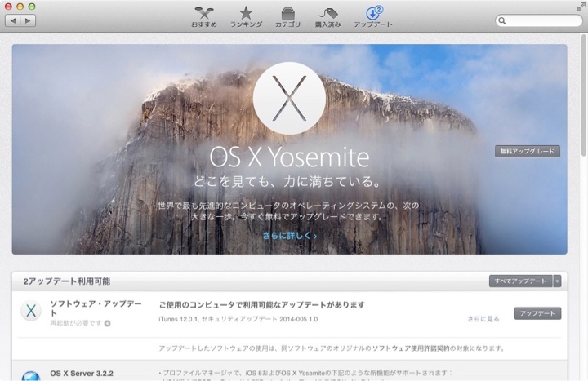Viewport: 588px width, 381px height.
Task: Expand details with さらに見る link
Action: (483, 319)
